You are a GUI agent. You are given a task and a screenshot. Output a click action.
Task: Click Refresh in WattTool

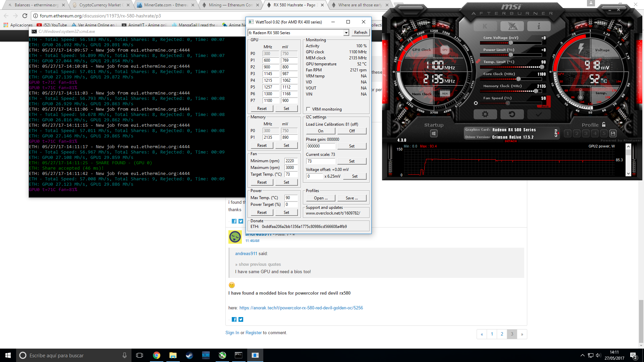click(361, 33)
